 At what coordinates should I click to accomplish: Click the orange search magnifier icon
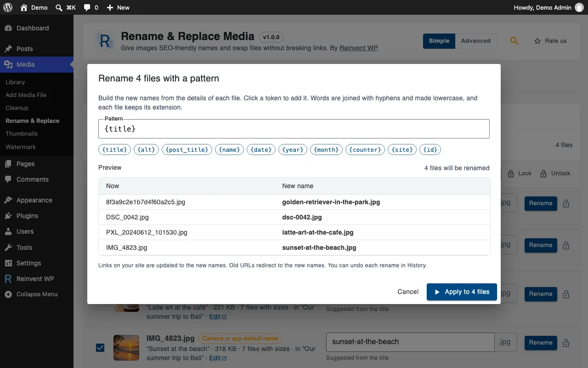coord(514,41)
